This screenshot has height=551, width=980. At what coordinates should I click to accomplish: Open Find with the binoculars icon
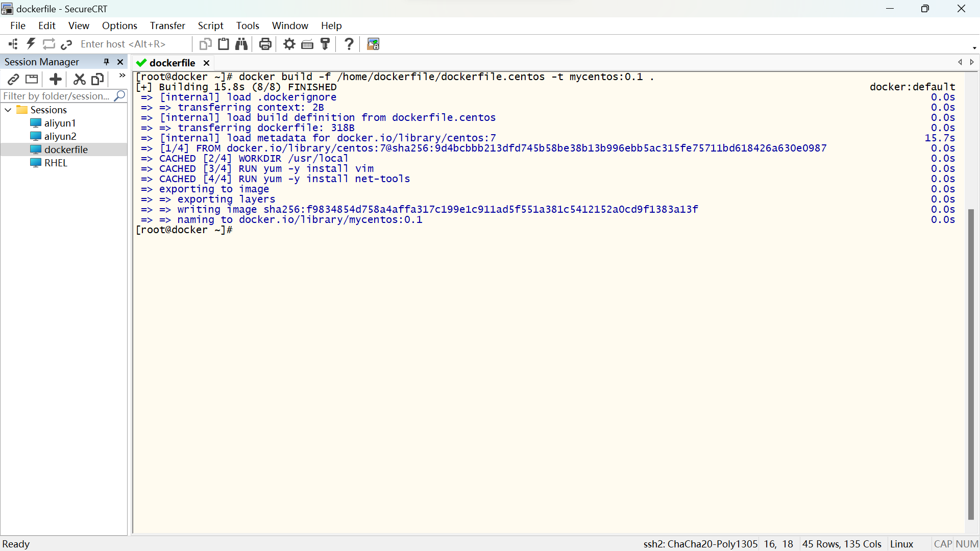(241, 44)
